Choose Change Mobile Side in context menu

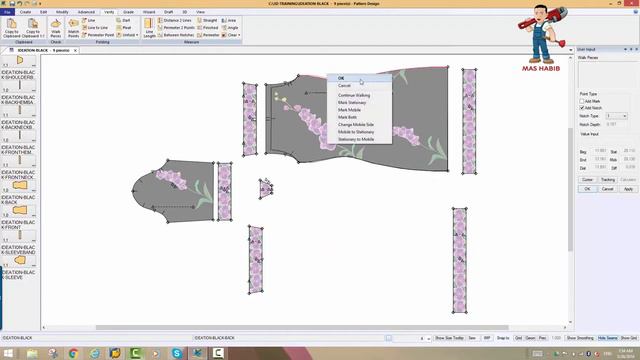(360, 124)
